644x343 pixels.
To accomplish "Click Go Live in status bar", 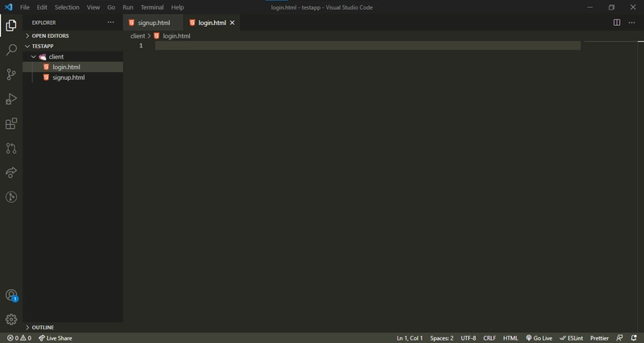I will 539,338.
